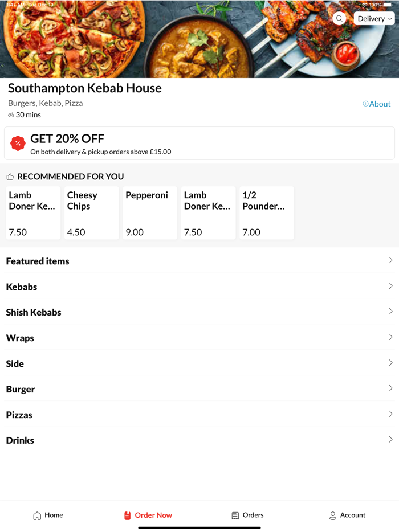
Task: Click the info icon next to About
Action: [x=365, y=103]
